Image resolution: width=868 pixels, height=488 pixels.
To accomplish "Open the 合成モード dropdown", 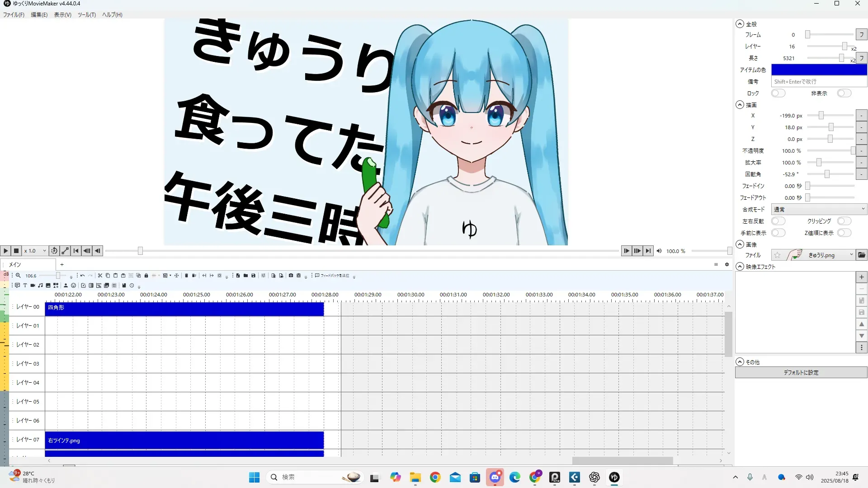I will click(819, 209).
